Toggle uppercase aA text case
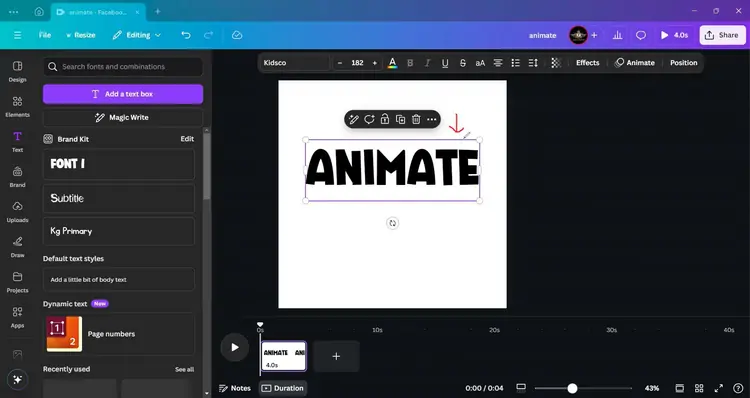 point(480,63)
